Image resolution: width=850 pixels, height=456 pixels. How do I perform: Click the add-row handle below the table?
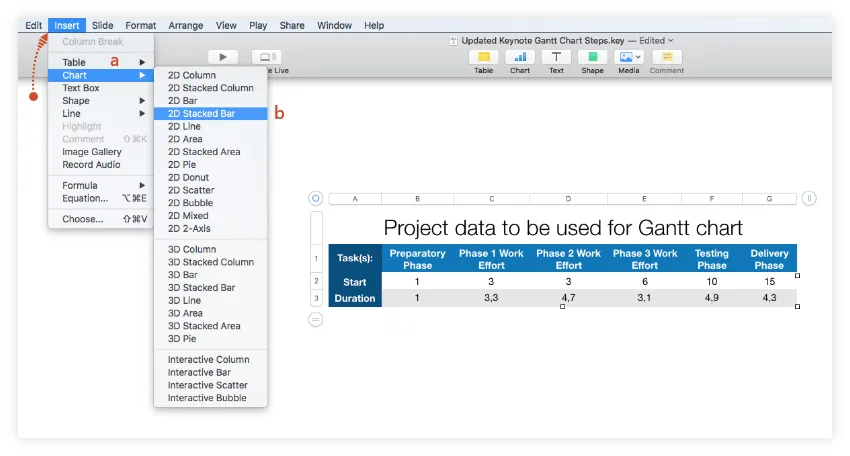tap(316, 319)
